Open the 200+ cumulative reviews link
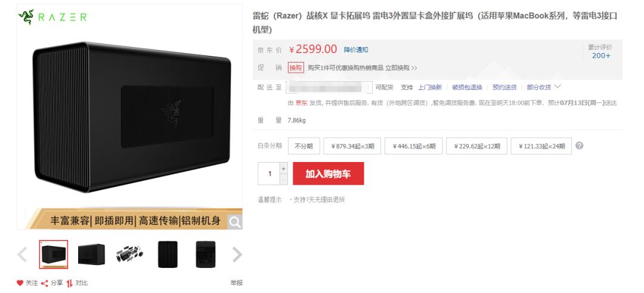Viewport: 644px width, 293px height. (x=601, y=55)
